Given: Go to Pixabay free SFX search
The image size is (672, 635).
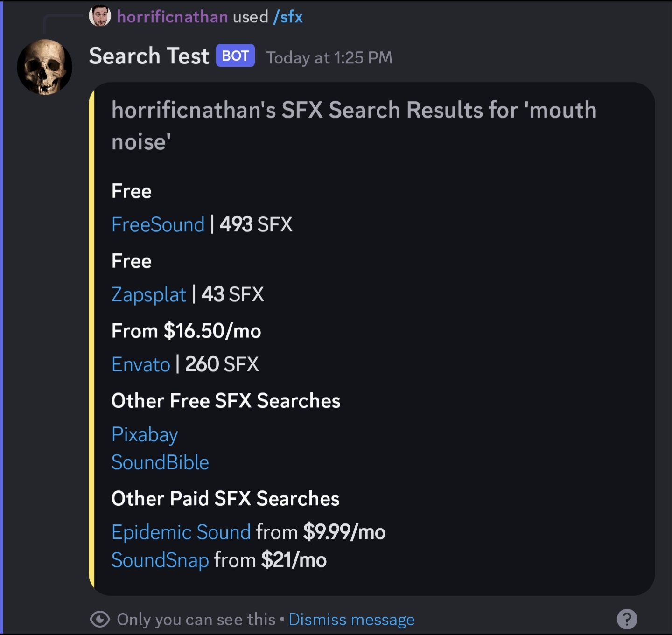Looking at the screenshot, I should (145, 434).
